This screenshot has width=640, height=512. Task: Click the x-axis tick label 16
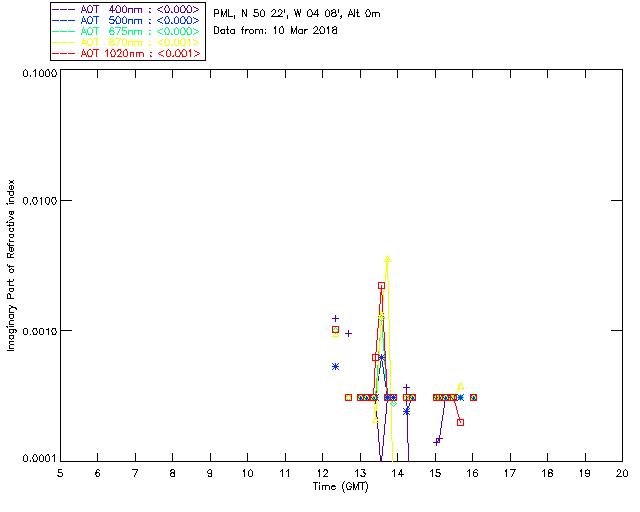point(473,473)
